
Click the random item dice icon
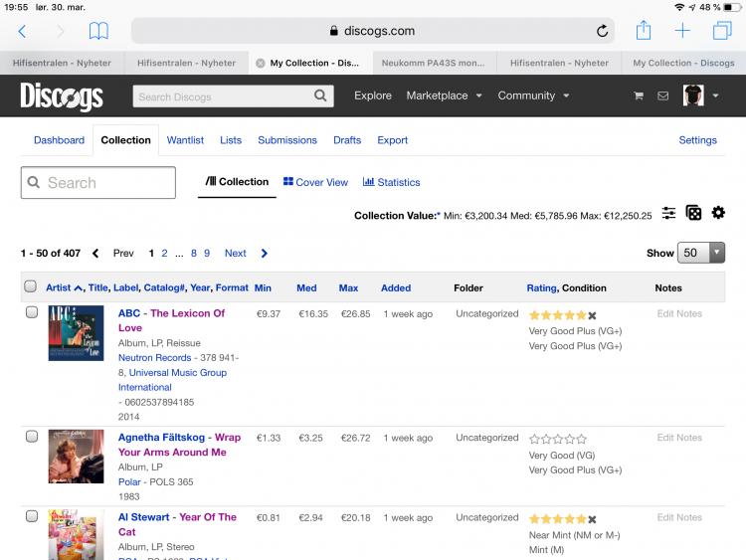pos(694,214)
